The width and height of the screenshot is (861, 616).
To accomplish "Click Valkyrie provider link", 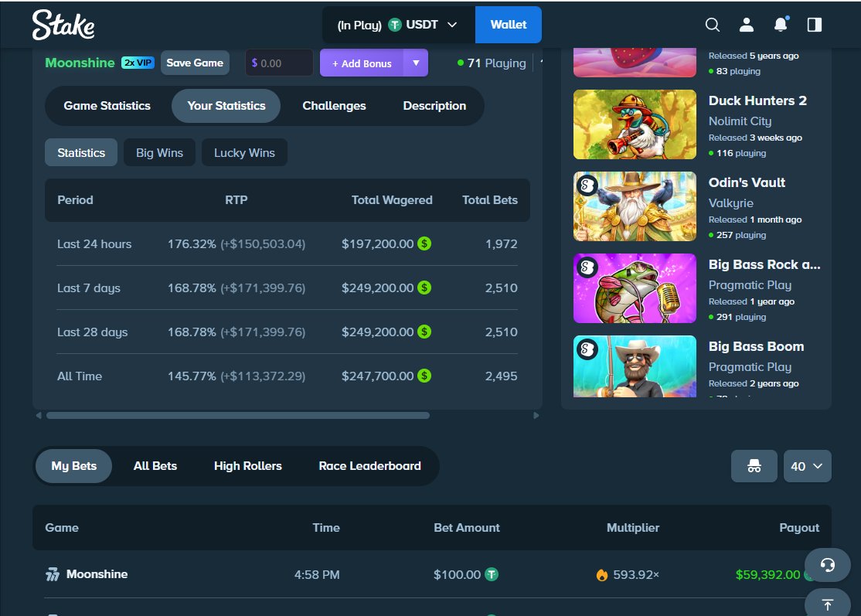I will [731, 203].
